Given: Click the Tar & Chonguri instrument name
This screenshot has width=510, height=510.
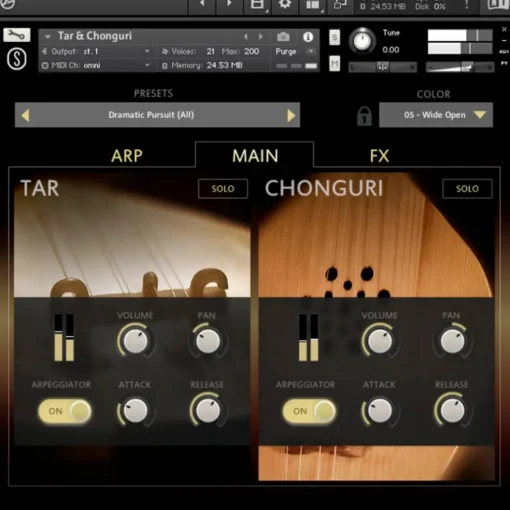Looking at the screenshot, I should [95, 36].
